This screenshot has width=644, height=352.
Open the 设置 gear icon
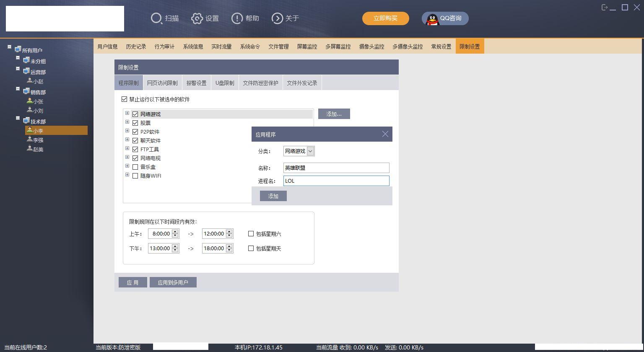click(197, 18)
